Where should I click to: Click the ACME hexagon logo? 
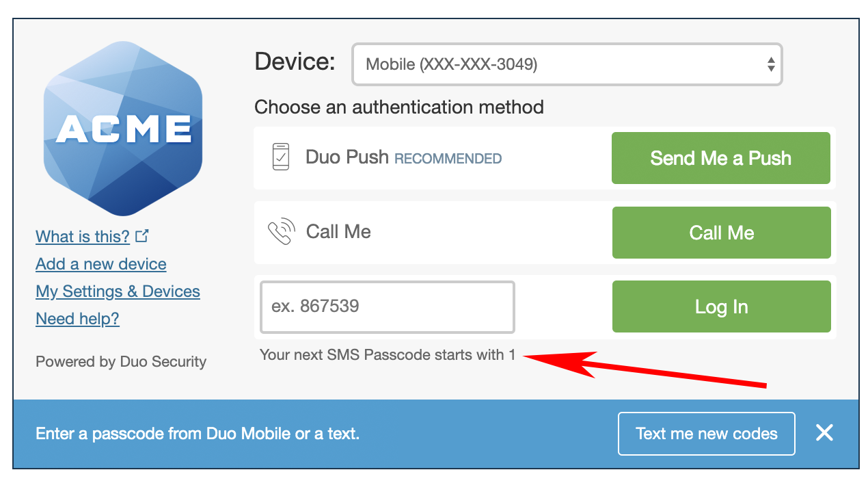122,130
